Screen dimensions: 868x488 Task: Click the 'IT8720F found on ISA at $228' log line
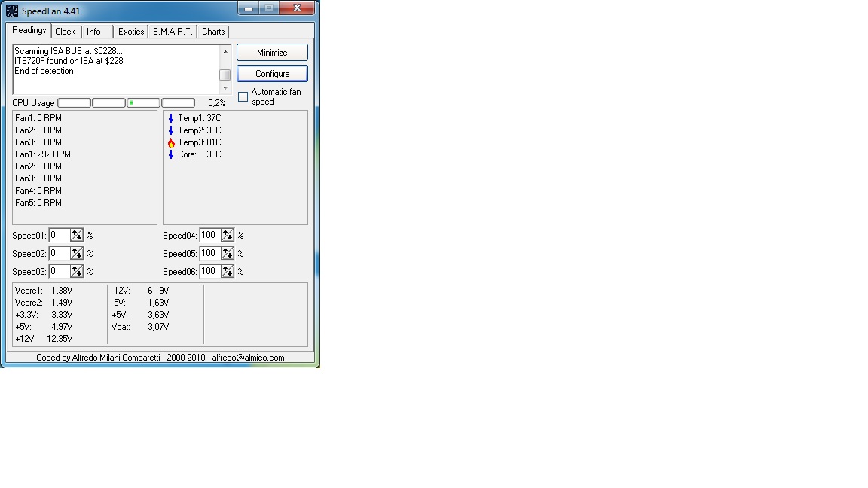point(69,61)
